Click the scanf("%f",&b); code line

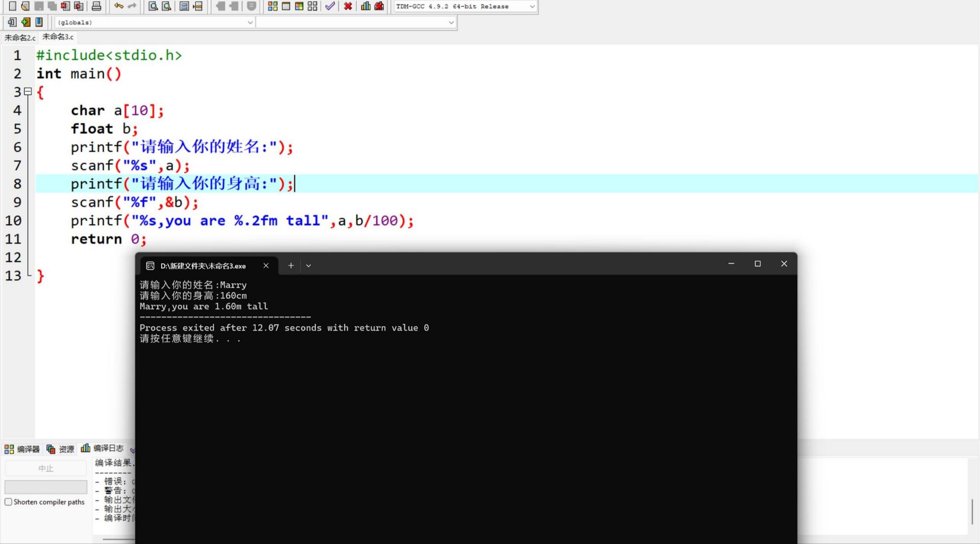point(134,202)
